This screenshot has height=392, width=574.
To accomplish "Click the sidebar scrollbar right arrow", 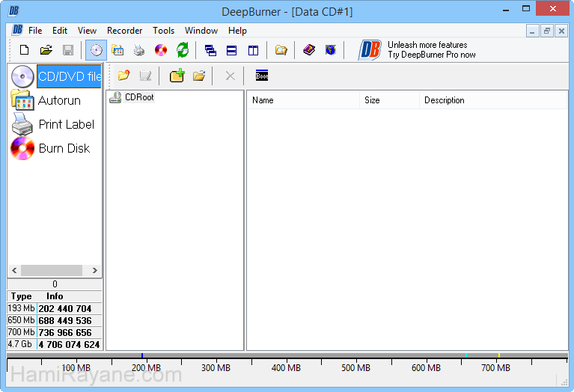I will tap(95, 271).
